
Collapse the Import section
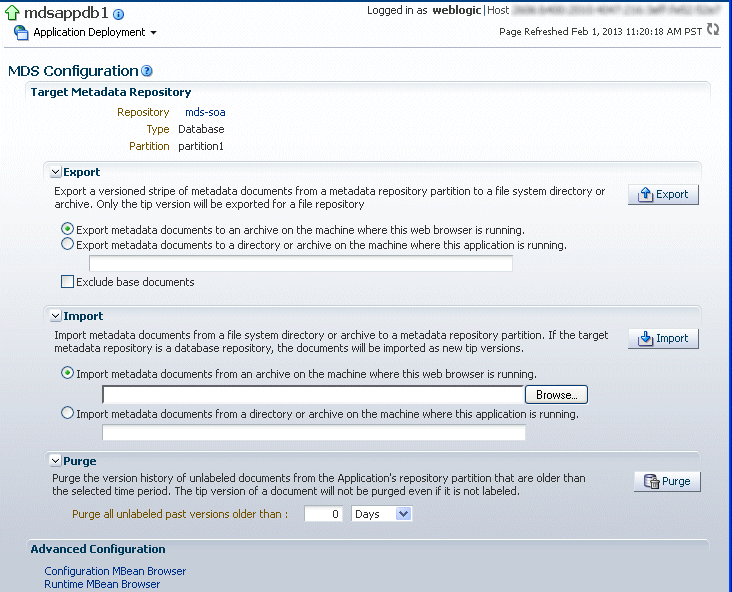(x=56, y=316)
